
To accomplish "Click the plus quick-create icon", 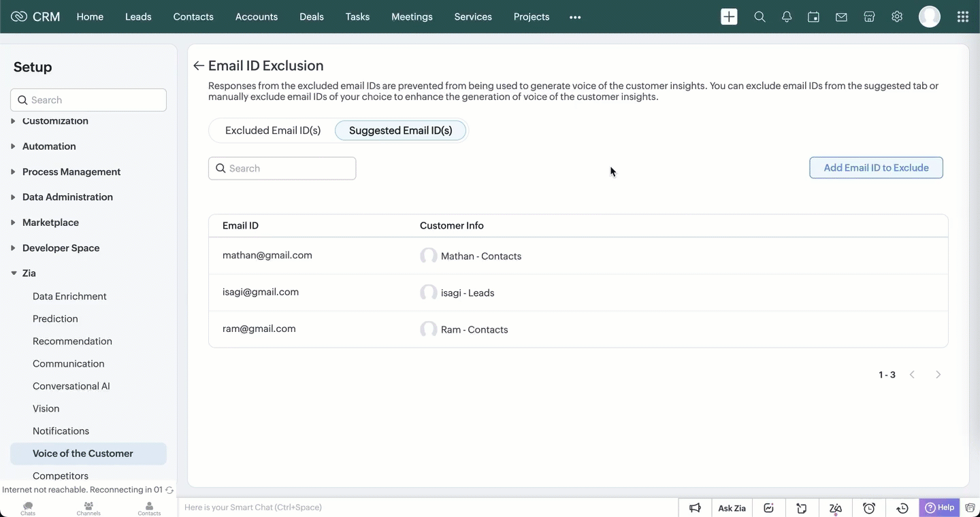I will coord(729,17).
